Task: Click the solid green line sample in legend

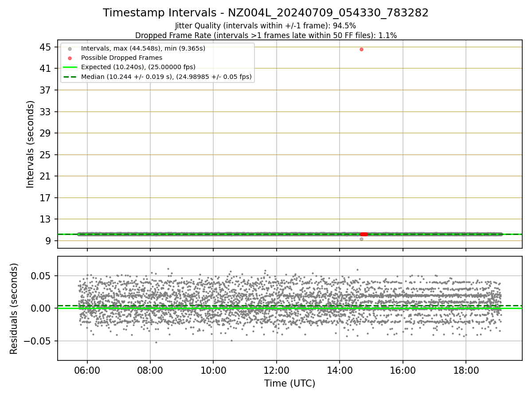Action: (x=70, y=67)
